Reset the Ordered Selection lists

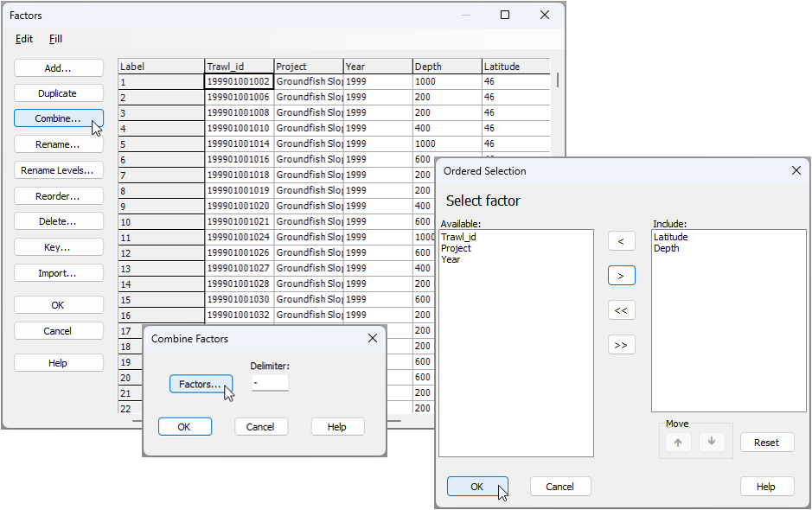pos(766,442)
